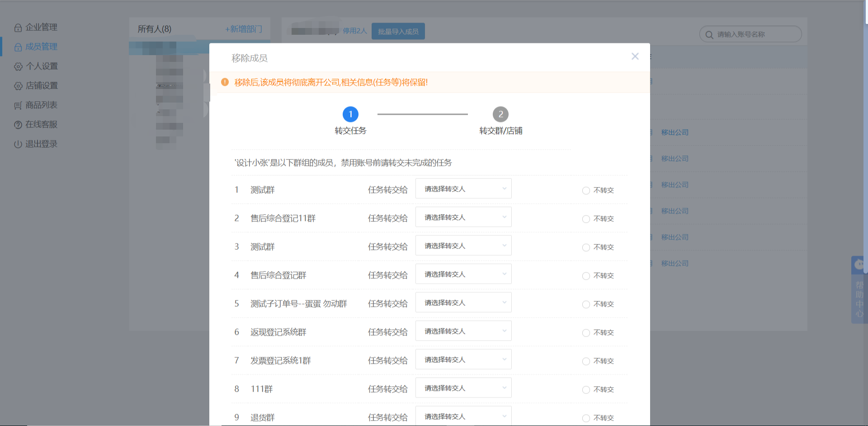Click the +新增部门 link
Image resolution: width=868 pixels, height=426 pixels.
tap(244, 29)
